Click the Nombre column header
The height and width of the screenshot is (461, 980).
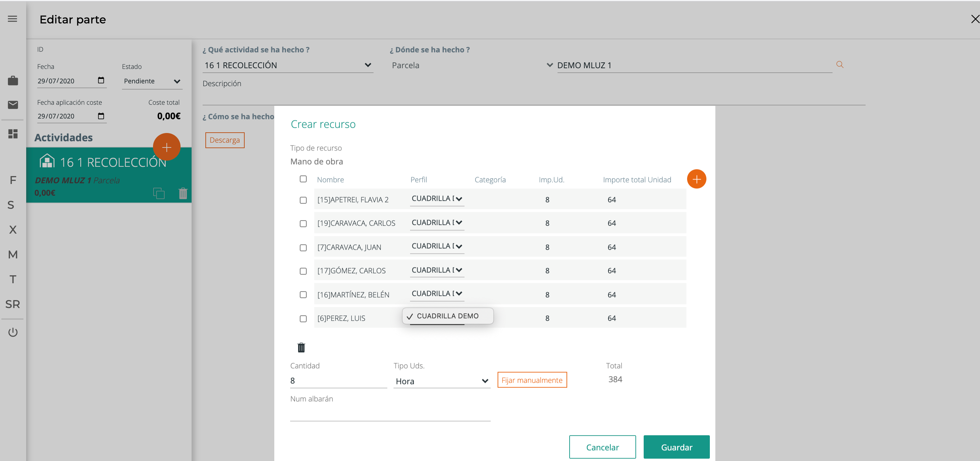point(330,180)
